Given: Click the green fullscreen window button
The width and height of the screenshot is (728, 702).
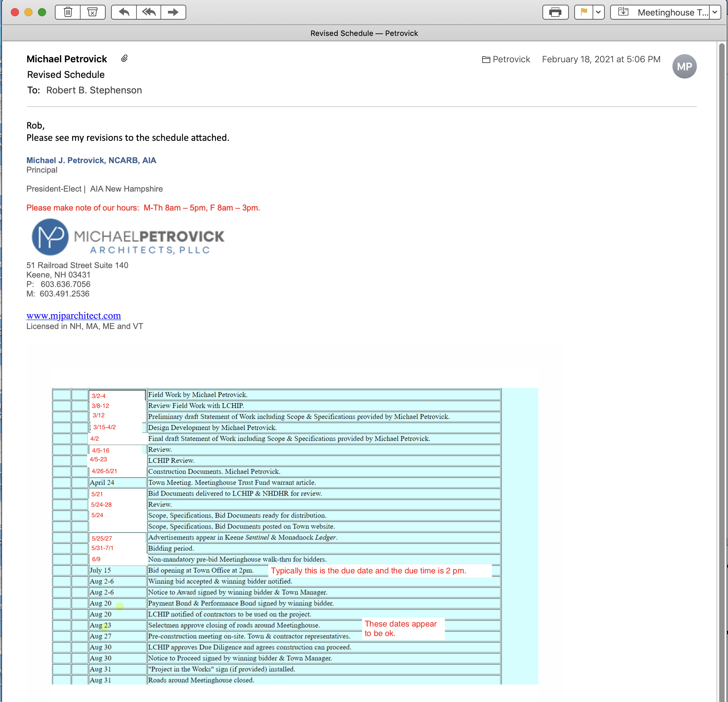Looking at the screenshot, I should click(x=42, y=12).
